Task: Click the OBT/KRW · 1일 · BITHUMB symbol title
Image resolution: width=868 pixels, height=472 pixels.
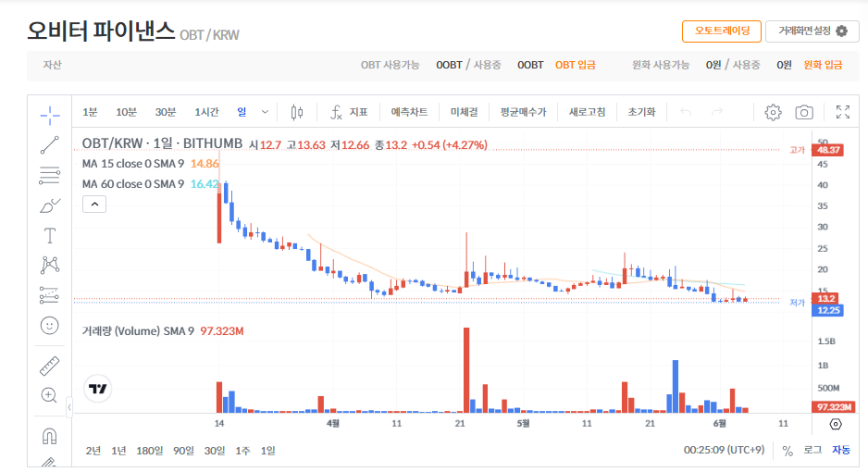Action: pyautogui.click(x=162, y=143)
